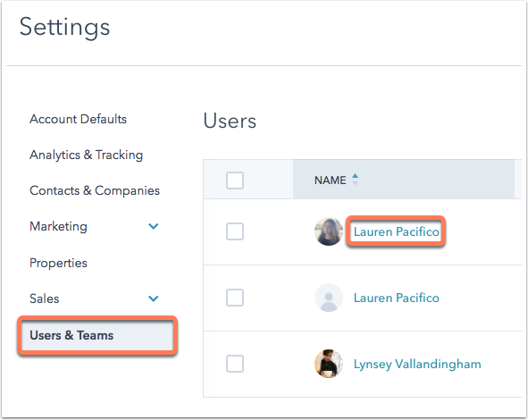Open the highlighted Lauren Pacifico user link
Image resolution: width=528 pixels, height=420 pixels.
pyautogui.click(x=397, y=231)
